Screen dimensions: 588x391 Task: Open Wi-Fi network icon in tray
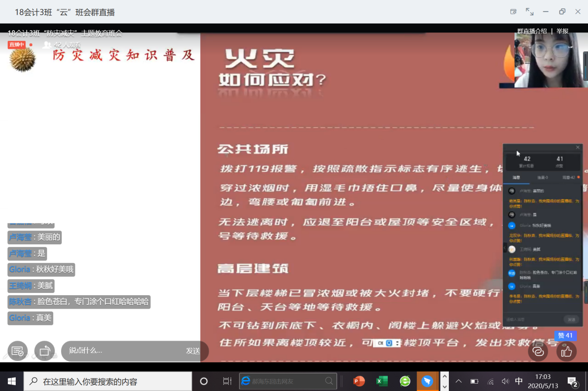tap(490, 381)
